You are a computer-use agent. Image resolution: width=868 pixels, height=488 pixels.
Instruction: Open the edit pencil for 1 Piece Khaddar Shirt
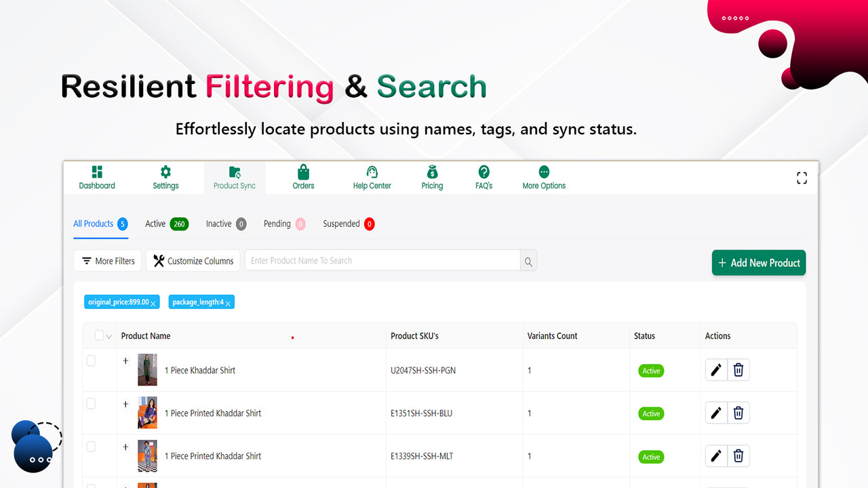tap(716, 369)
